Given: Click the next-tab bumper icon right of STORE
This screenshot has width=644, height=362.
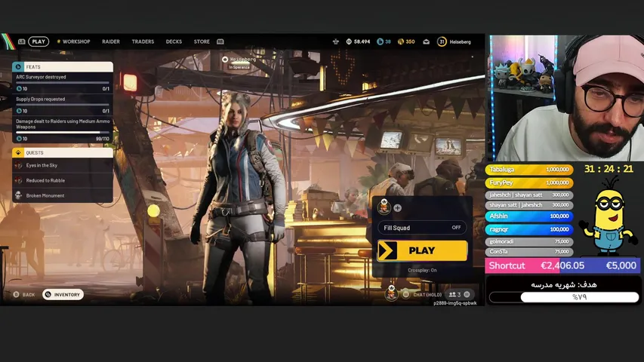Looking at the screenshot, I should tap(220, 41).
